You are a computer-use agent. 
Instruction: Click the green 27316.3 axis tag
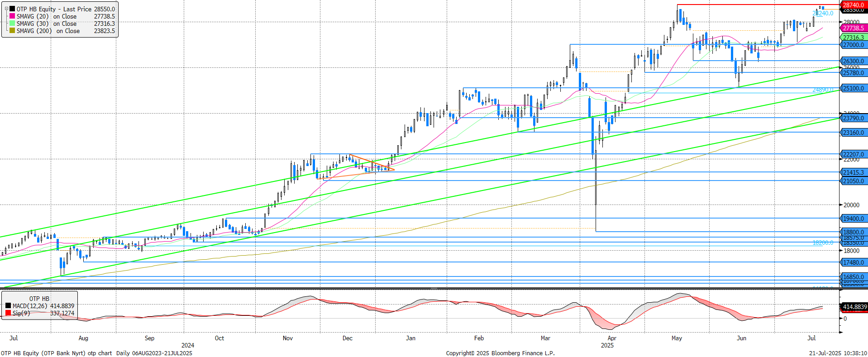tap(854, 38)
